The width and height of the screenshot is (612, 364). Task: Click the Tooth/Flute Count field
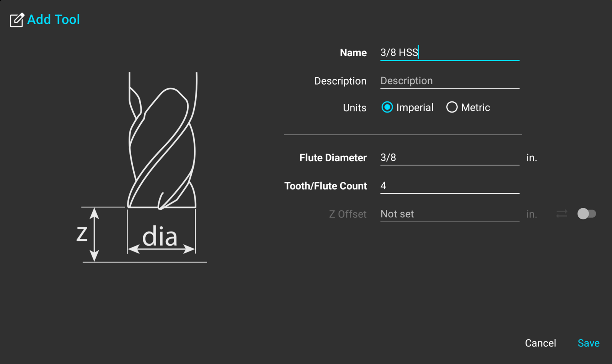coord(450,186)
